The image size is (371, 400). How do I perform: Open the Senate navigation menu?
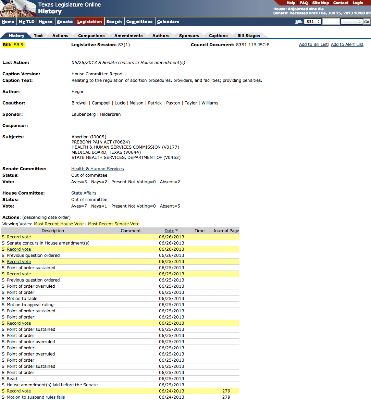coord(65,22)
